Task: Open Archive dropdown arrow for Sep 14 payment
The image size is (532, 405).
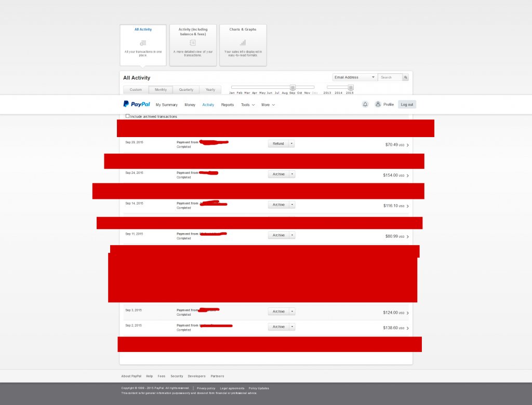Action: pos(292,205)
